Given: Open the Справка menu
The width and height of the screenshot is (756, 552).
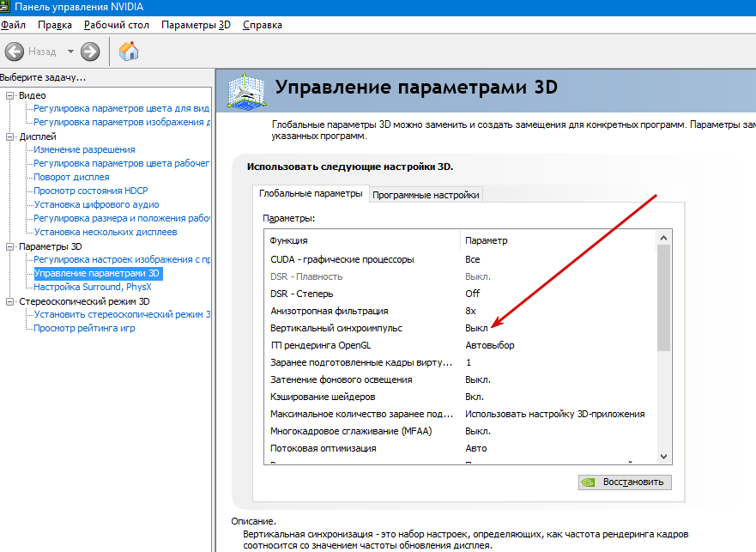Looking at the screenshot, I should (263, 25).
